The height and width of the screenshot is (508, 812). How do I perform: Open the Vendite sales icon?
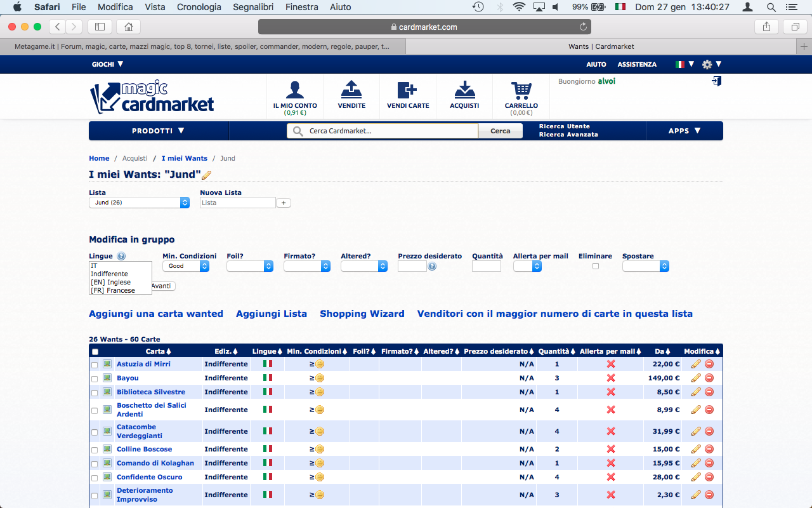(x=351, y=90)
